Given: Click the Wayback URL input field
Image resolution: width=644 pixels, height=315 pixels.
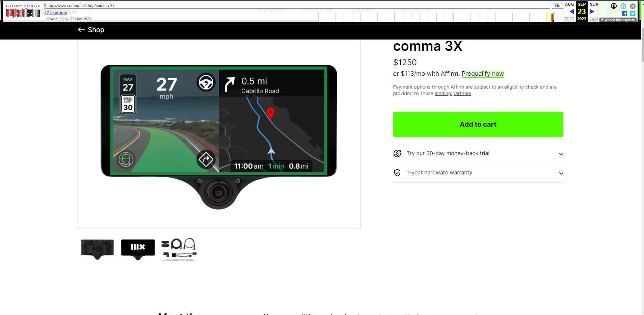Looking at the screenshot, I should [x=297, y=6].
